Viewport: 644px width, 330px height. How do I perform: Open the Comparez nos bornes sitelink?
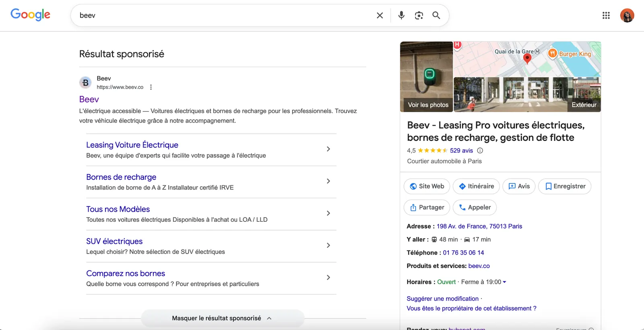point(126,274)
